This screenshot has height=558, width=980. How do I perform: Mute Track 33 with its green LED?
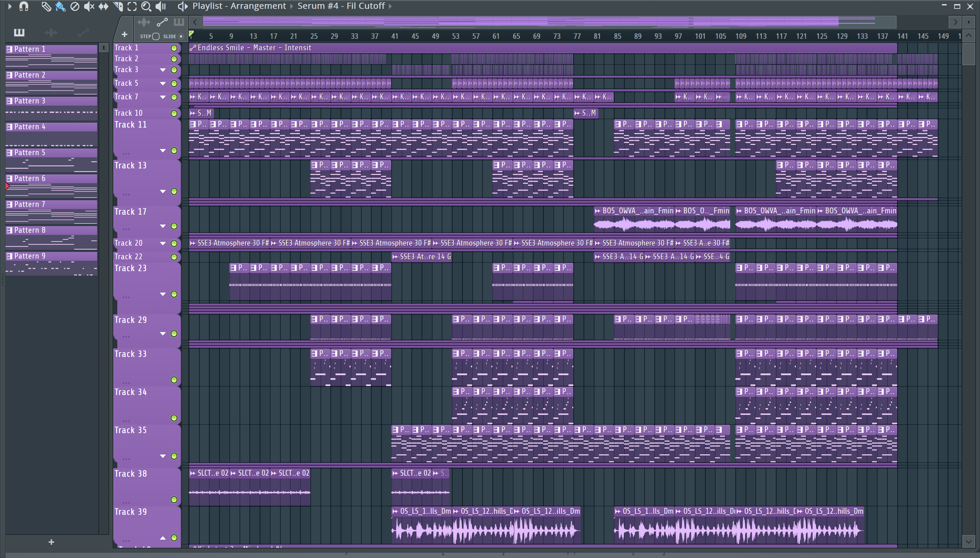(174, 380)
